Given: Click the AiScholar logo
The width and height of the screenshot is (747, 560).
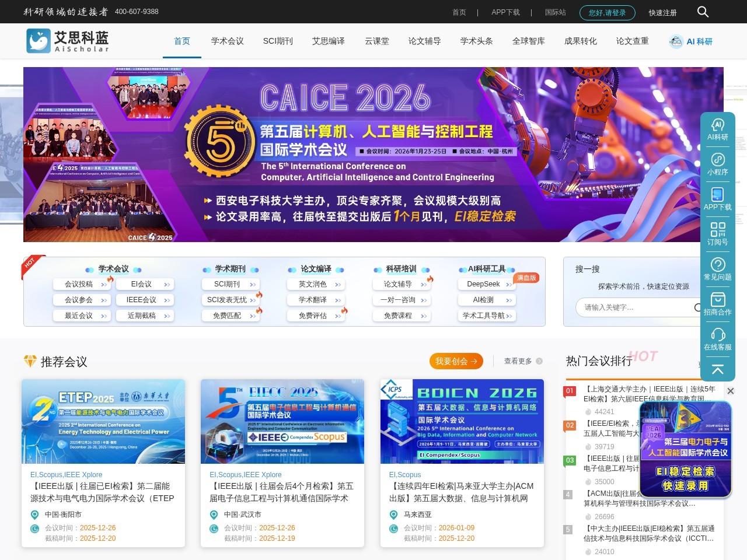Looking at the screenshot, I should (68, 41).
